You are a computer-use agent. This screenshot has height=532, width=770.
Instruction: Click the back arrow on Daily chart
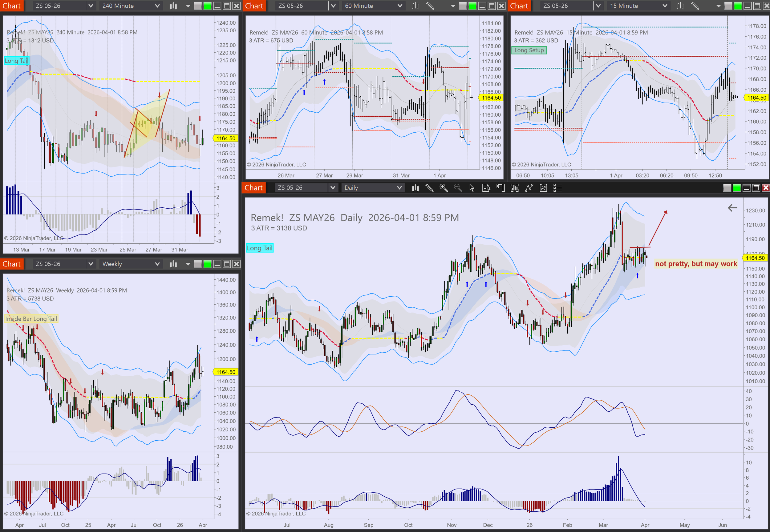point(732,208)
